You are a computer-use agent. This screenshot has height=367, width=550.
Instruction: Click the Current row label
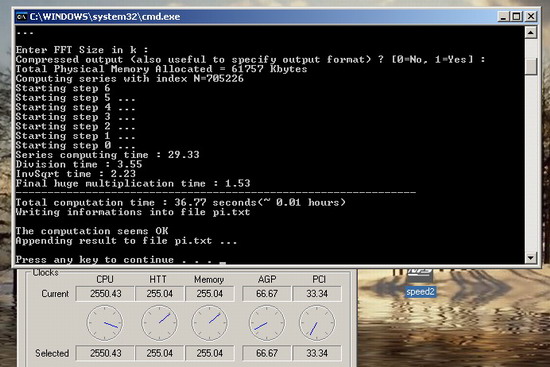pos(55,294)
